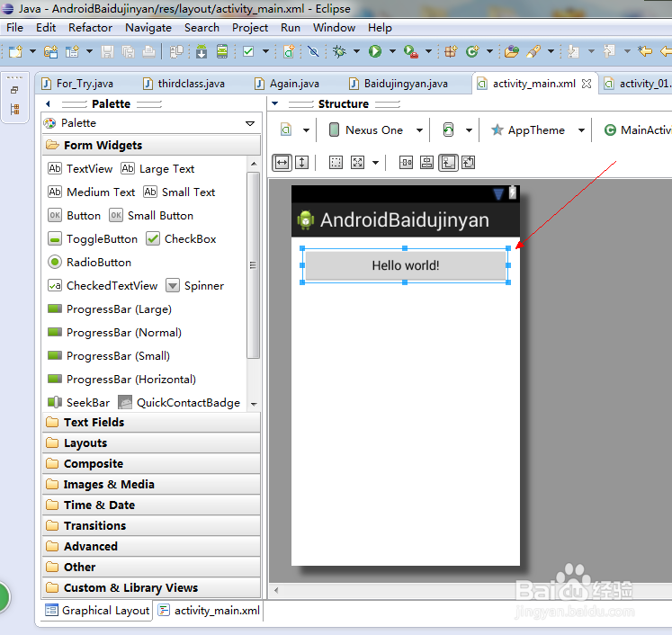672x635 pixels.
Task: Select the CheckBox palette widget
Action: pos(181,239)
